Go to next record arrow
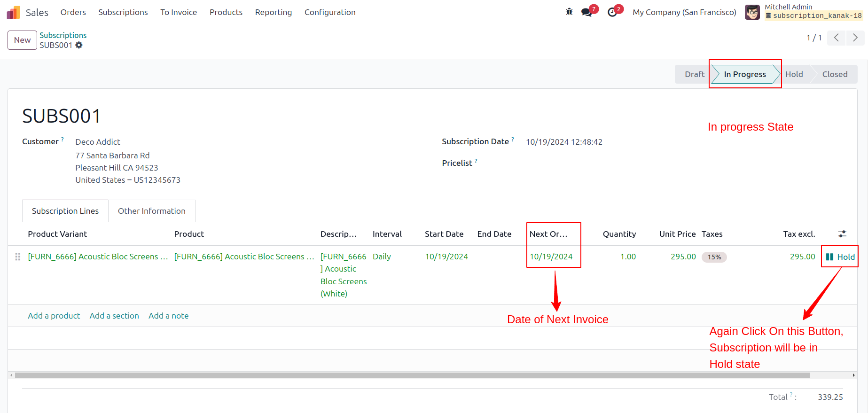 point(855,38)
